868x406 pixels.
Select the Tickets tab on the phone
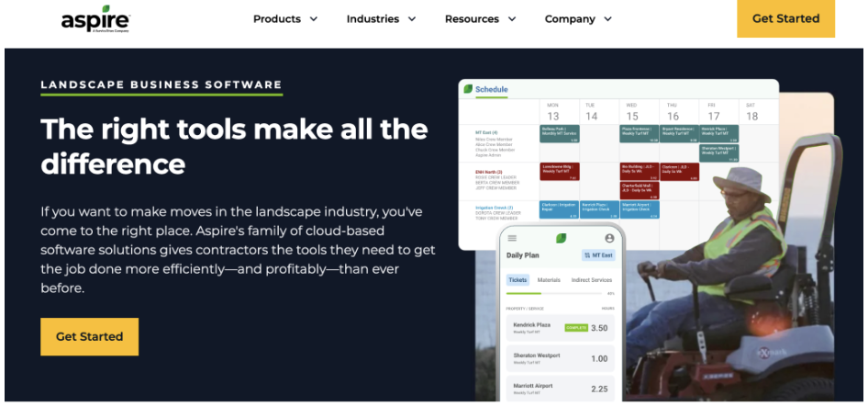pyautogui.click(x=517, y=280)
